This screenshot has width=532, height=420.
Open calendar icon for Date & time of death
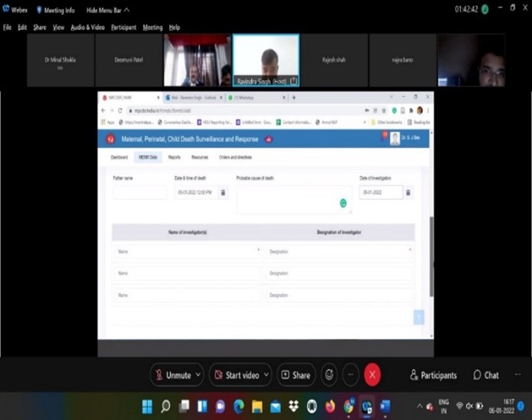223,193
